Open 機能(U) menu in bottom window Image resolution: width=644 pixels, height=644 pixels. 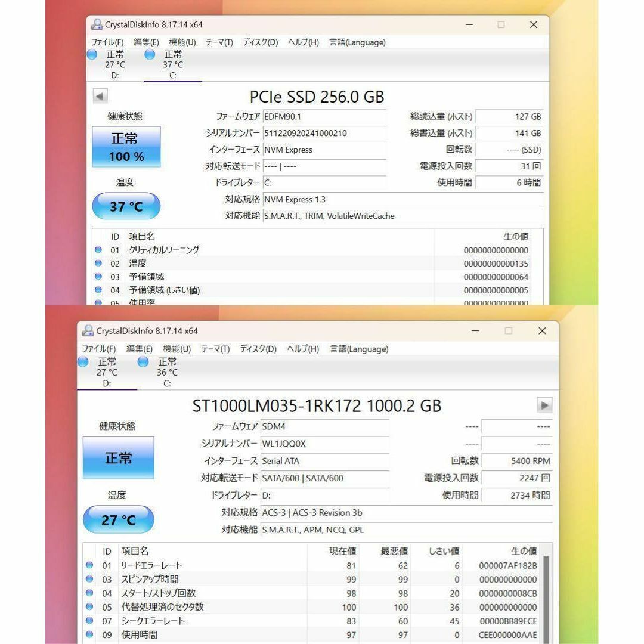(x=177, y=349)
